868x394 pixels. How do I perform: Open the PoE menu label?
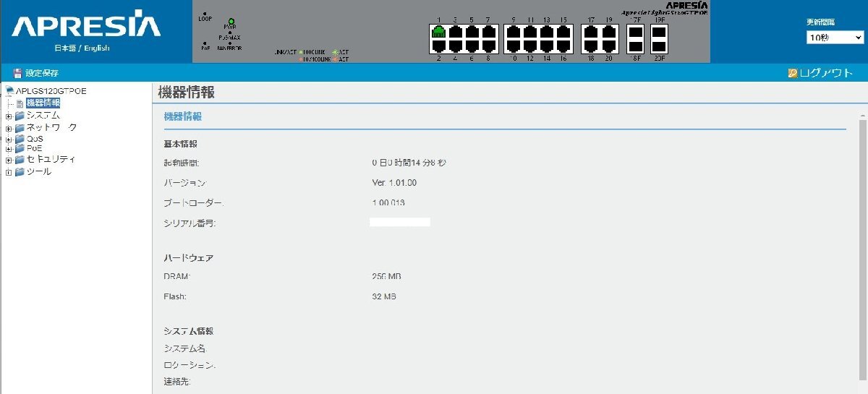[x=34, y=148]
